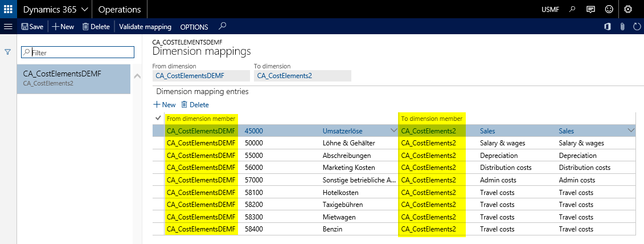Select the row checkbox for 58400 Benzin
Viewport: 644px width, 244px height.
(158, 229)
